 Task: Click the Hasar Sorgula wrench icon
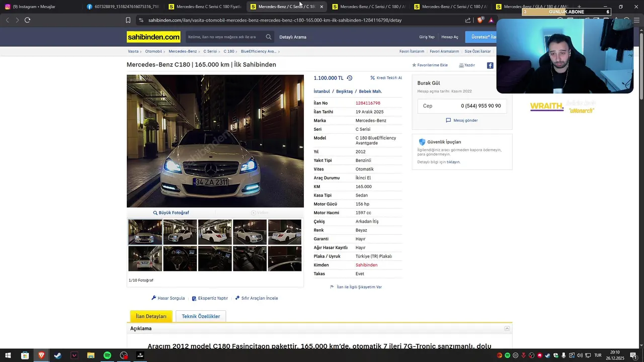[154, 298]
